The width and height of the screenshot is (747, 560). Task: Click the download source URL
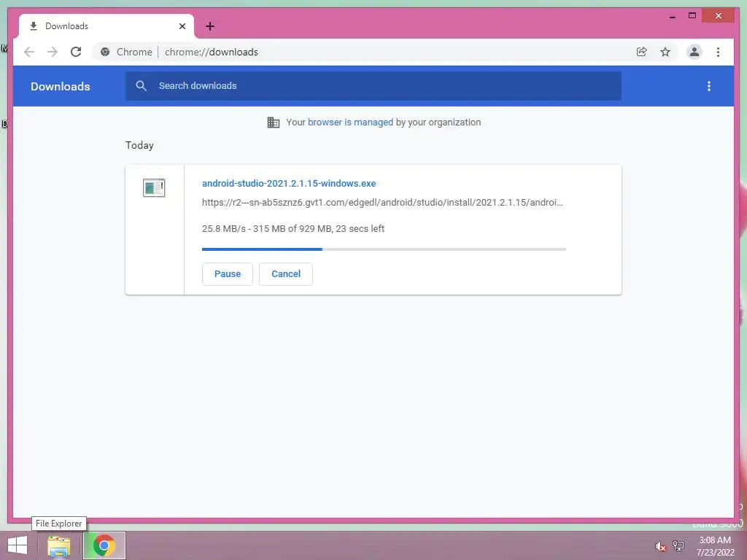coord(382,203)
